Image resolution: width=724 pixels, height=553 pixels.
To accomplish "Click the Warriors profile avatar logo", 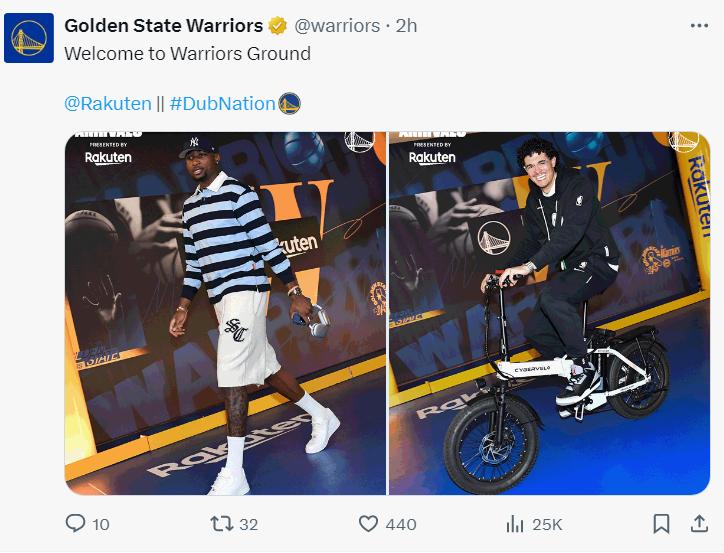I will 29,38.
